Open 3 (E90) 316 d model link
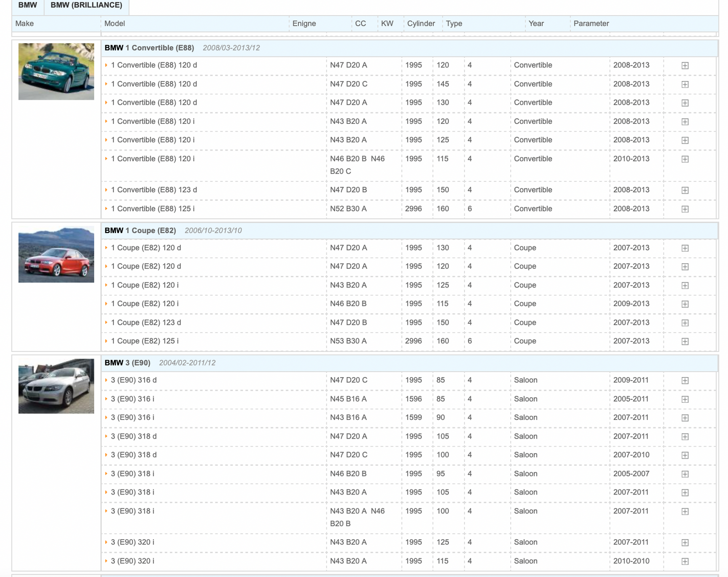The image size is (728, 577). [134, 380]
